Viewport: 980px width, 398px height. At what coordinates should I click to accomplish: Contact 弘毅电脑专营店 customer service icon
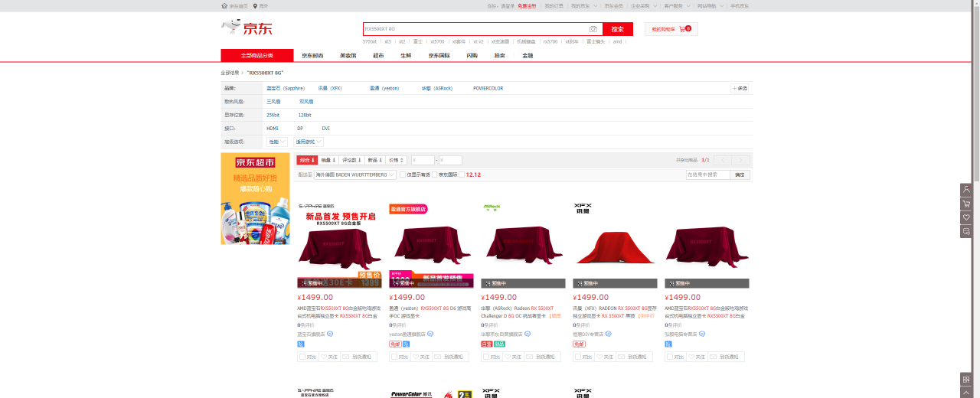702,334
